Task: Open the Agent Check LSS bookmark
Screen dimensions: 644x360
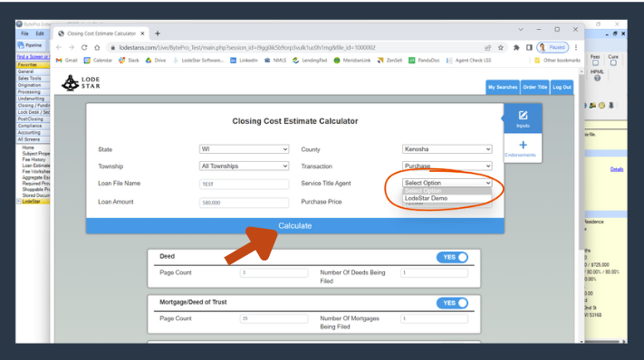Action: [x=468, y=61]
